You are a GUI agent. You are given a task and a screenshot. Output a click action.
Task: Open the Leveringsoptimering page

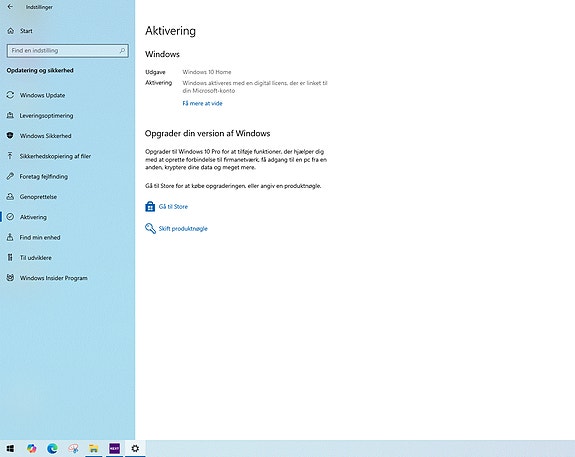46,116
